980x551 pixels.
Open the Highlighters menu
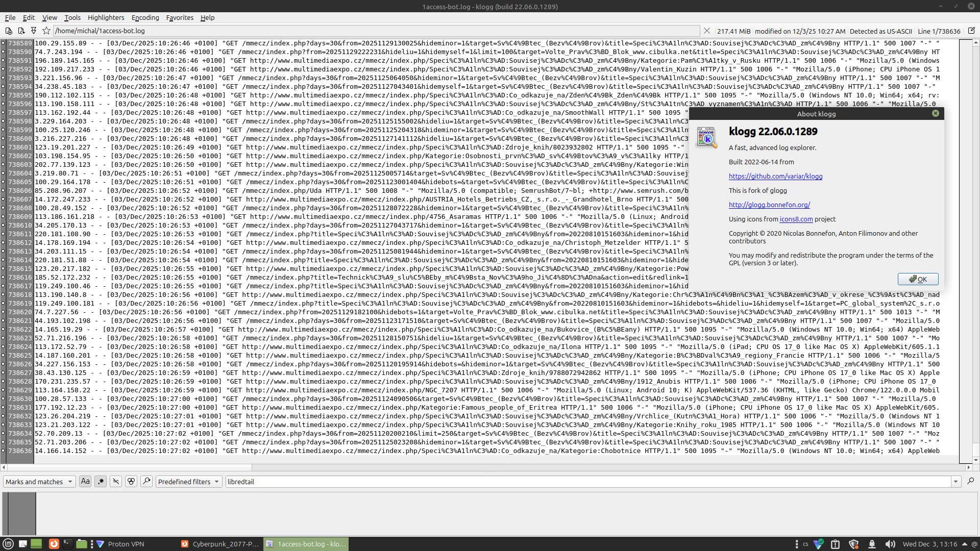(x=106, y=17)
